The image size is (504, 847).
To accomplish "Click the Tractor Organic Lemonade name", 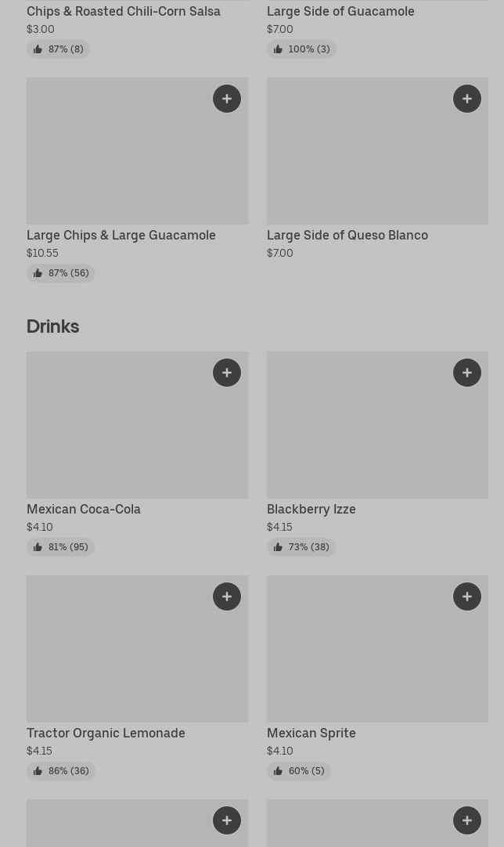I will click(106, 733).
